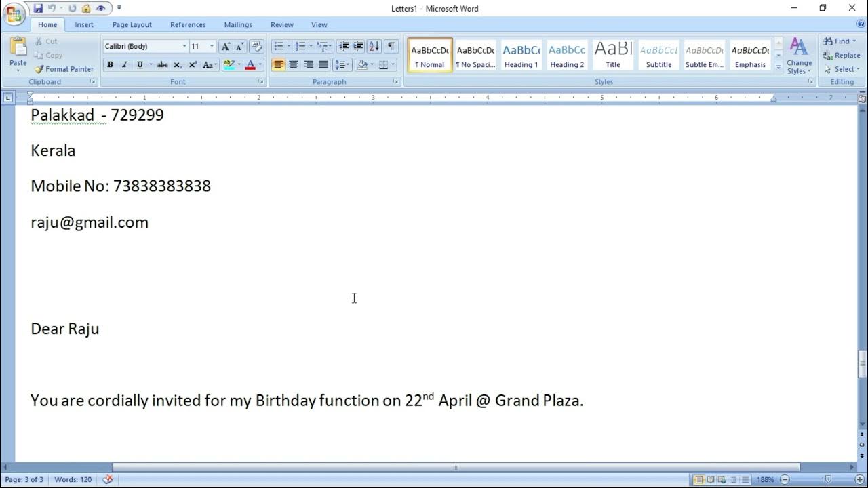Apply superscript formatting

(193, 65)
